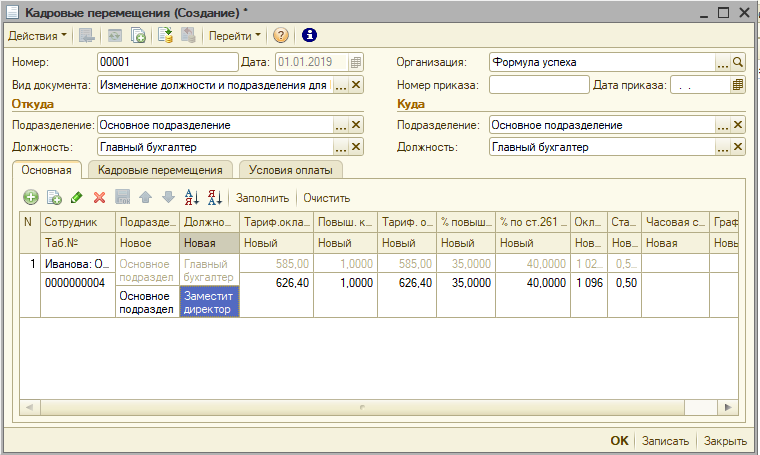Click the black info circle icon

click(x=309, y=35)
